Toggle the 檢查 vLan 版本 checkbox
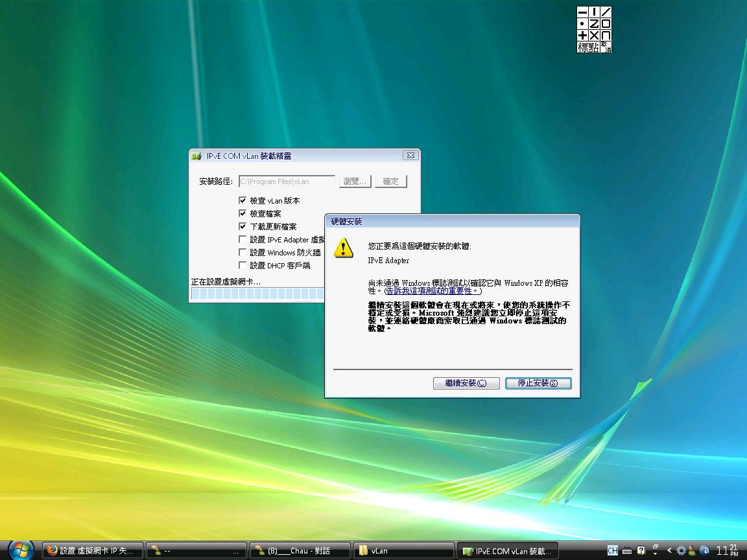 [243, 201]
